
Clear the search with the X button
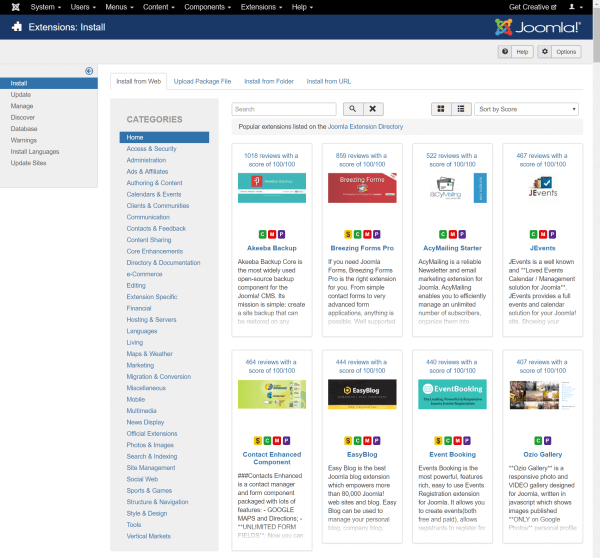tap(373, 109)
